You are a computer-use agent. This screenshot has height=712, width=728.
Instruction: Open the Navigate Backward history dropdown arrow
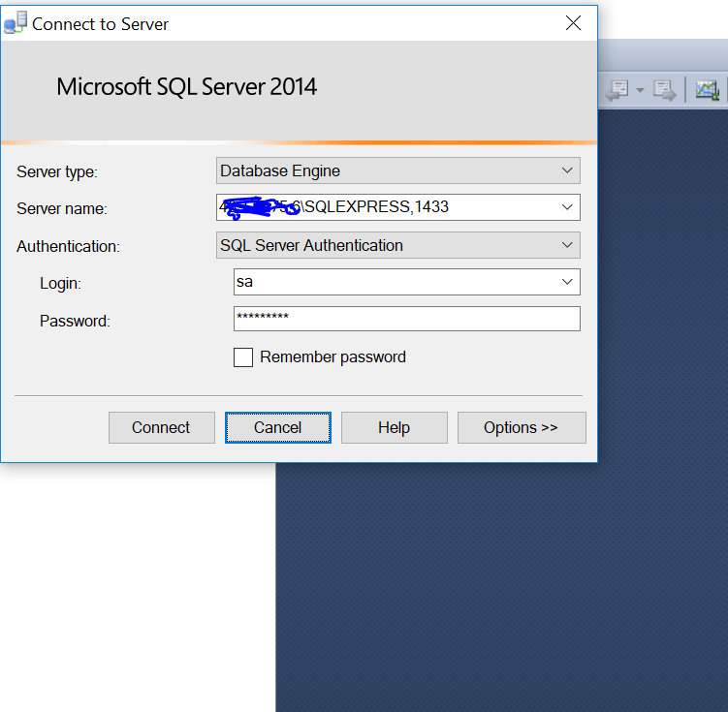click(640, 90)
